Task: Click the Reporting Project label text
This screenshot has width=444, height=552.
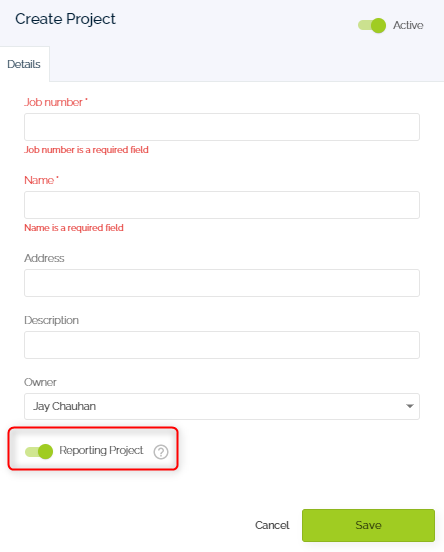Action: click(x=101, y=450)
